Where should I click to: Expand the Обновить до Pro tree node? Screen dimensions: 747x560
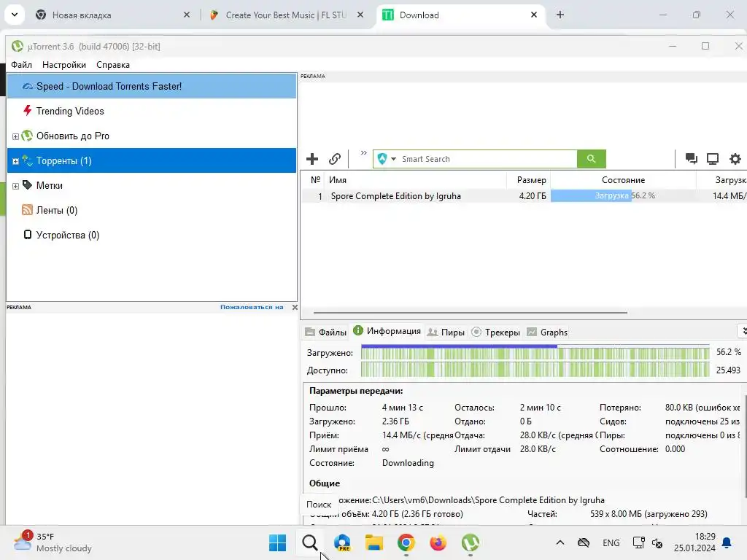coord(15,136)
